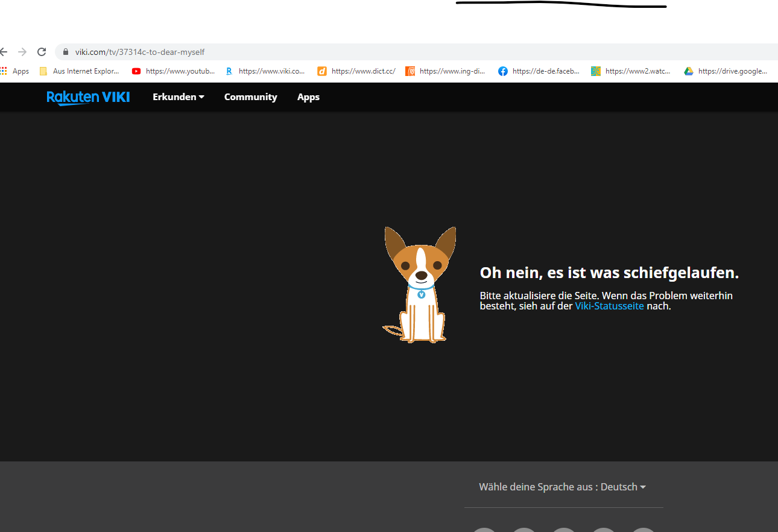Screen dimensions: 778x532
Task: Open the Google Drive bookmark
Action: [x=726, y=71]
